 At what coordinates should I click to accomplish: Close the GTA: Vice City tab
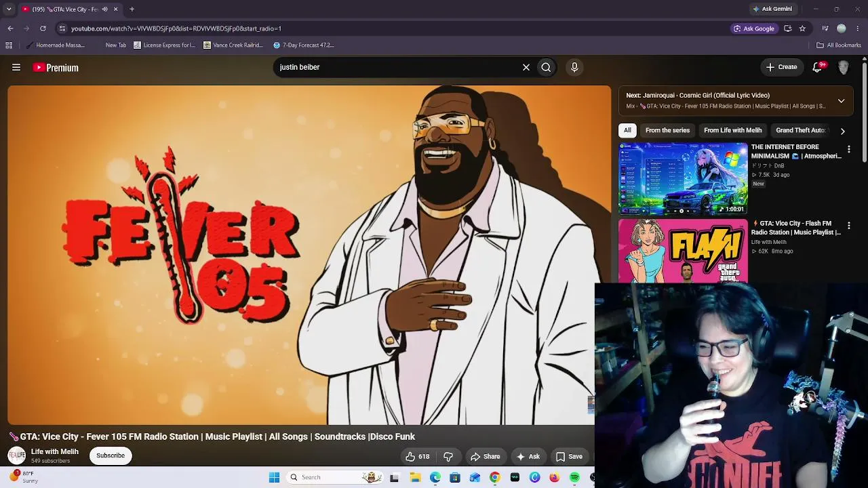pyautogui.click(x=115, y=9)
